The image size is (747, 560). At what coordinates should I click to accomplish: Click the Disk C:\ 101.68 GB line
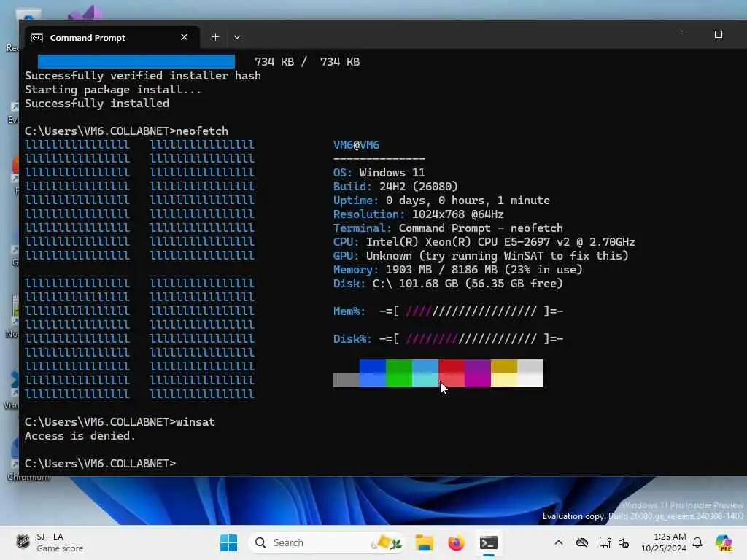coord(448,284)
